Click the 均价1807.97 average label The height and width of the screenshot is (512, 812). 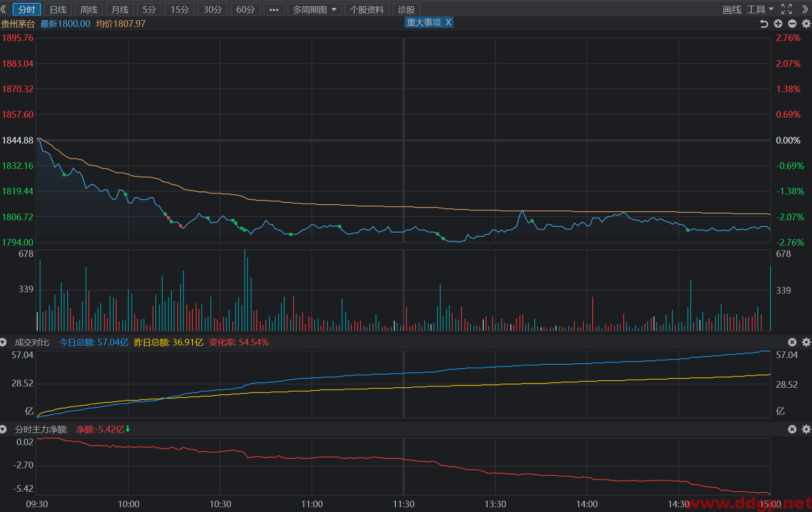pos(121,24)
